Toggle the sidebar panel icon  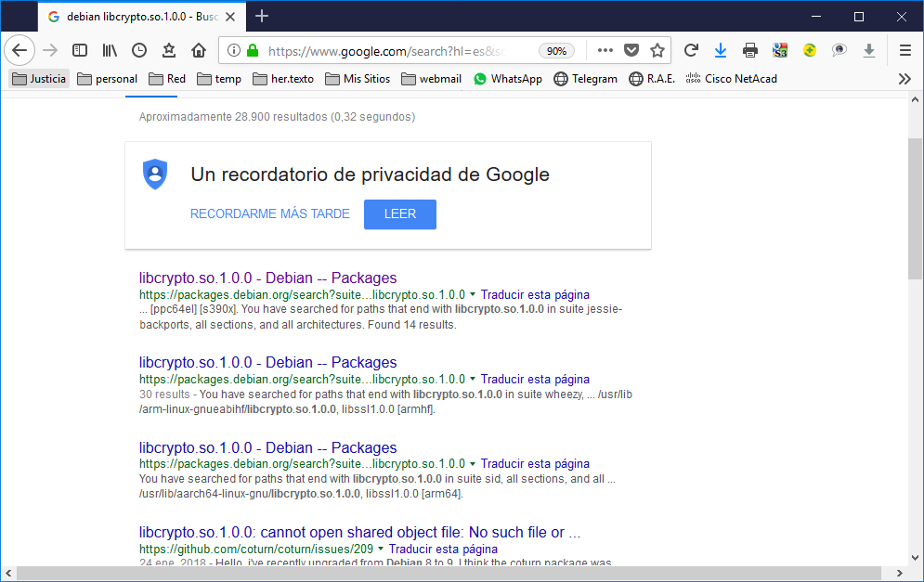click(x=80, y=51)
